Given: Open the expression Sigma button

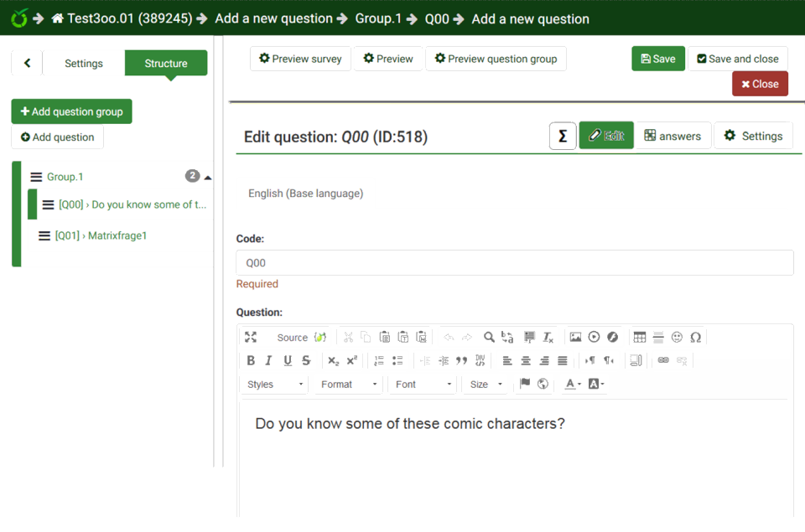Looking at the screenshot, I should [x=563, y=136].
